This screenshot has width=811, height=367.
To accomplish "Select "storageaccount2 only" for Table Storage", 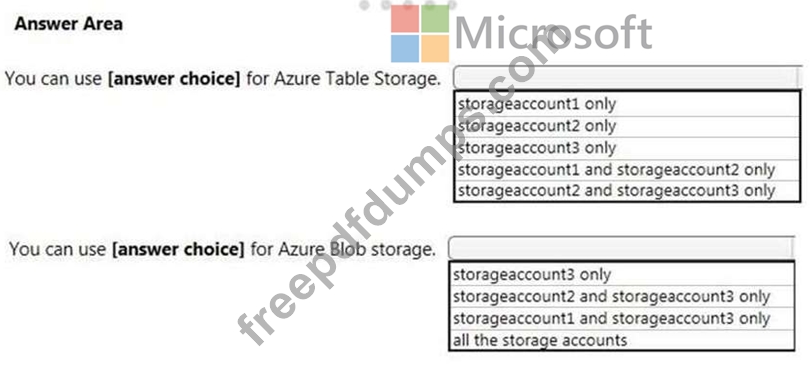I will [627, 127].
